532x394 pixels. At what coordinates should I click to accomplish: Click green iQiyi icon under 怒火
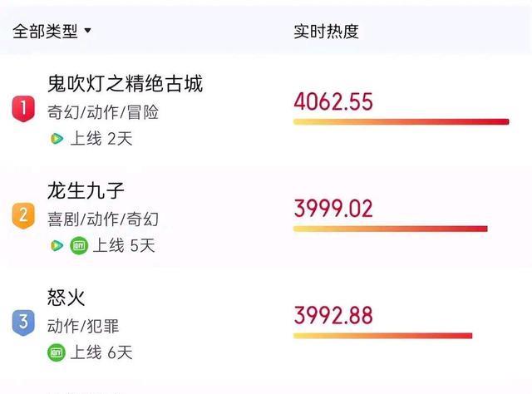click(x=57, y=352)
